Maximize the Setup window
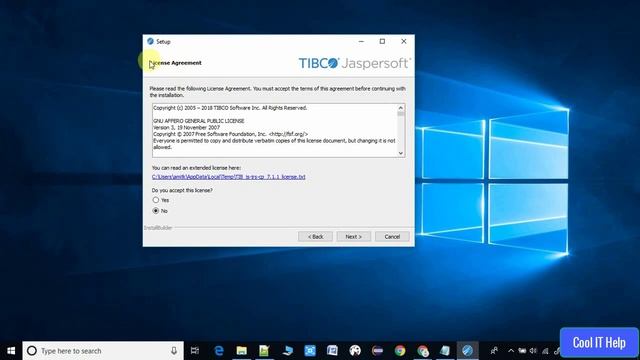Image resolution: width=640 pixels, height=360 pixels. pyautogui.click(x=382, y=41)
